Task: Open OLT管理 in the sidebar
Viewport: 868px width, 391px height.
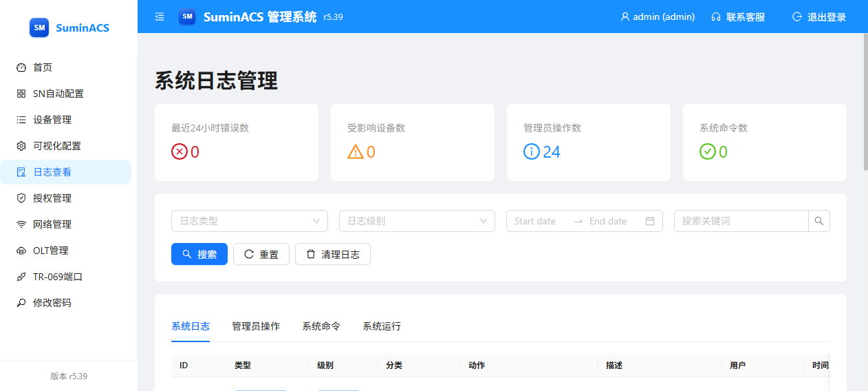Action: (x=65, y=251)
